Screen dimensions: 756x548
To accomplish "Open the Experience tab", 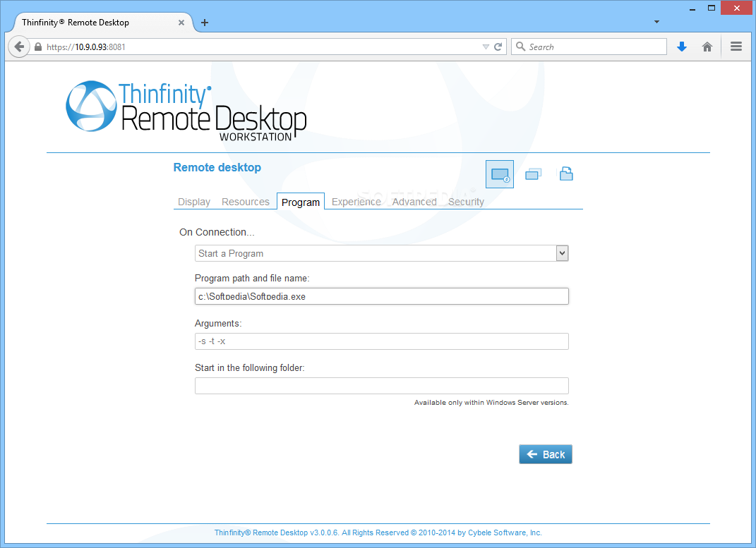I will [356, 202].
